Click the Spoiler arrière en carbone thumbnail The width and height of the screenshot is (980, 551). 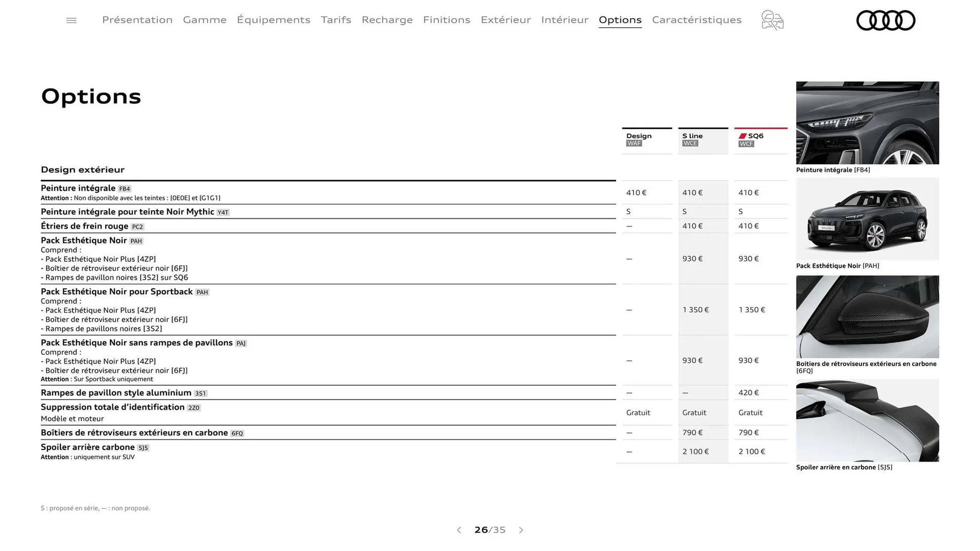868,420
